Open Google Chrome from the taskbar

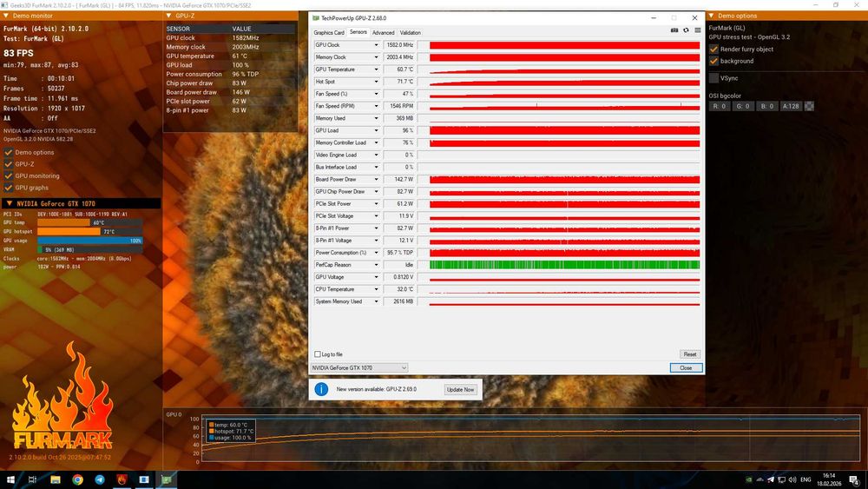[77, 479]
